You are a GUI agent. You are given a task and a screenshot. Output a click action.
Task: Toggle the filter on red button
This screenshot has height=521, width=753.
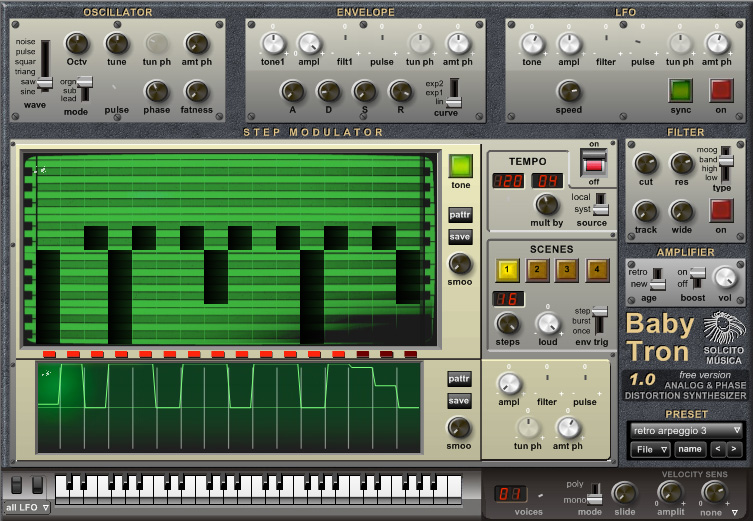[721, 210]
